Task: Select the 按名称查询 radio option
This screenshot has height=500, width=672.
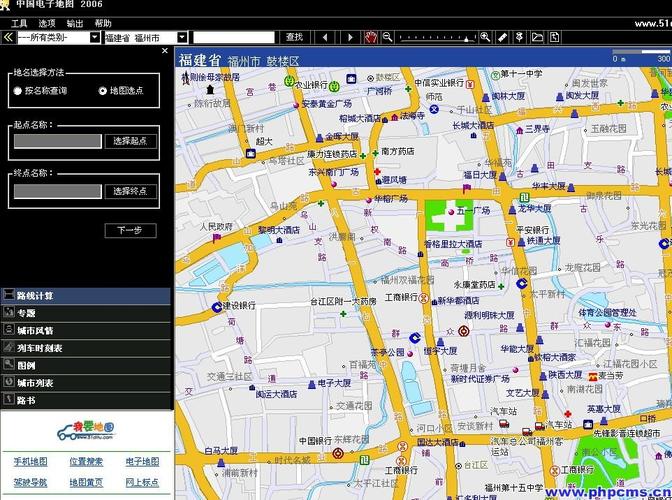Action: coord(18,91)
